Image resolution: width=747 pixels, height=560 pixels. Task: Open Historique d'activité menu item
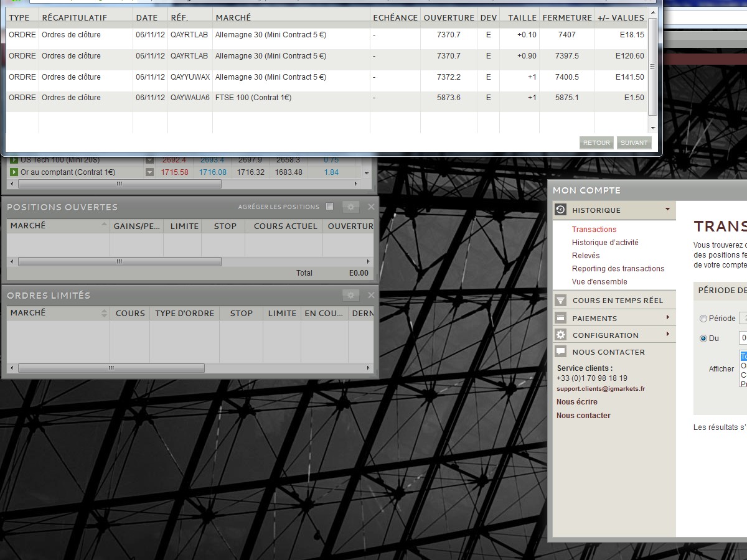pyautogui.click(x=605, y=243)
